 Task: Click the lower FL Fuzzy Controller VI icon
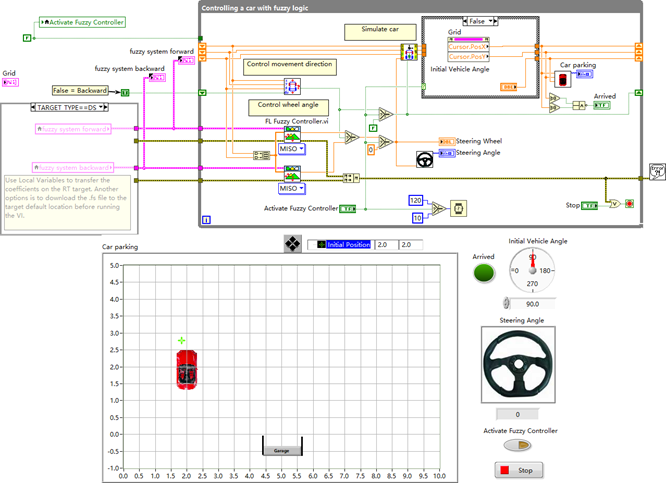click(292, 174)
